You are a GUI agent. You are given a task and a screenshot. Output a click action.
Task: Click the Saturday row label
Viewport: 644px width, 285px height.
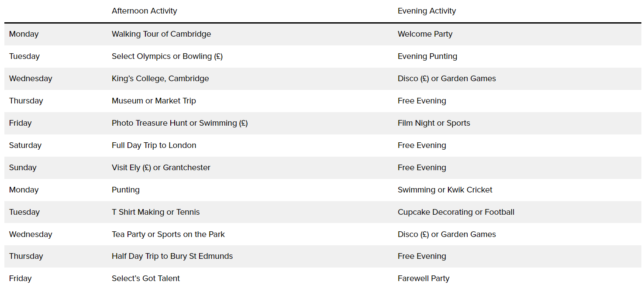coord(25,145)
